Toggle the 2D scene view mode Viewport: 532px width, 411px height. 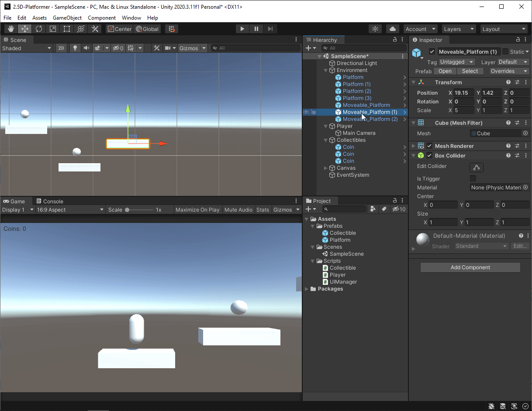(x=61, y=48)
